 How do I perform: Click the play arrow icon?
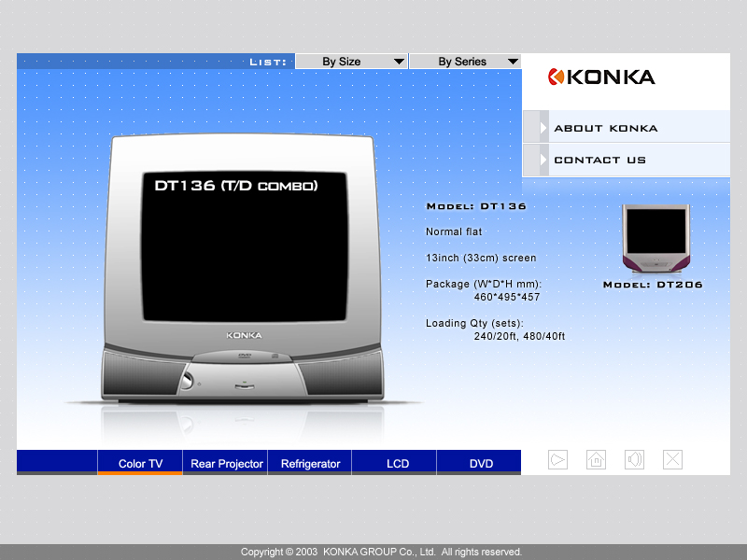(557, 459)
